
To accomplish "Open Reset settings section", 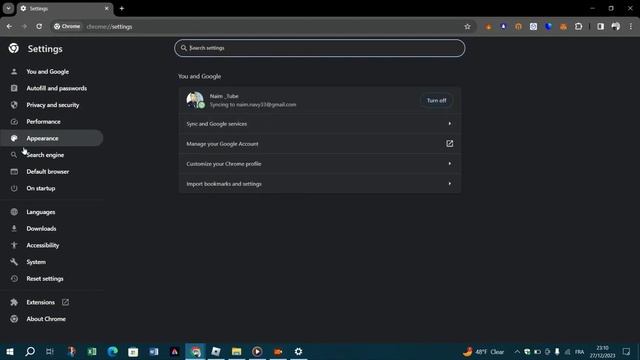I will 45,279.
